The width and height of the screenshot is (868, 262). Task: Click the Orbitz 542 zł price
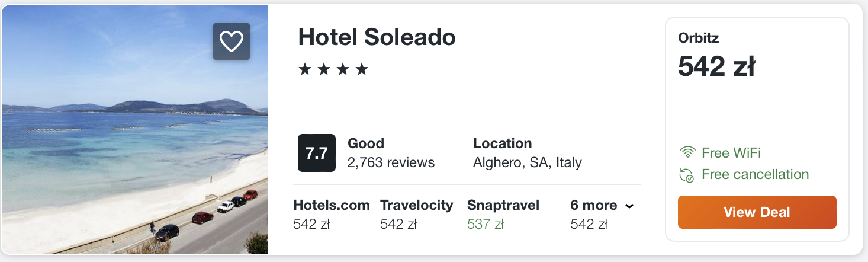pos(716,66)
